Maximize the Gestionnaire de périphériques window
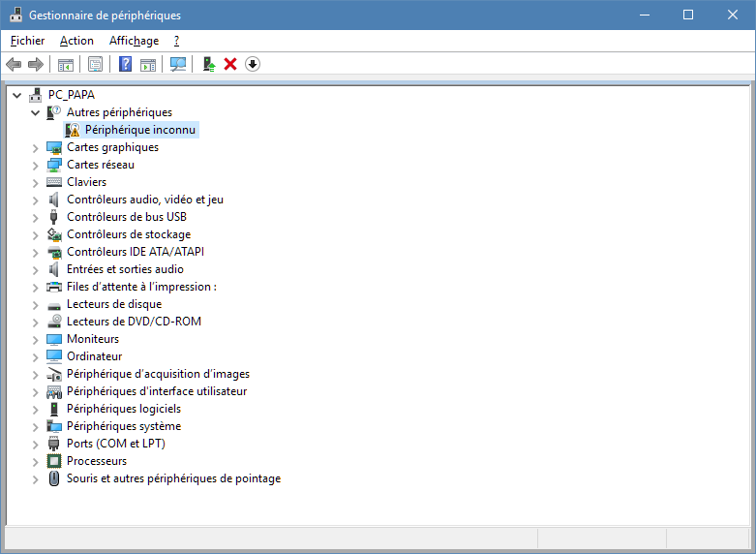Image resolution: width=756 pixels, height=554 pixels. [688, 15]
